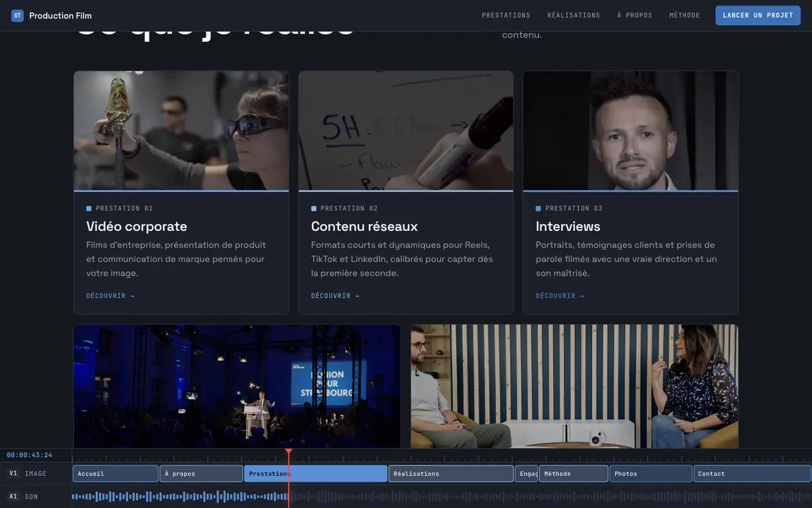Open the conference stage speech thumbnail
The width and height of the screenshot is (812, 508).
coord(238,386)
